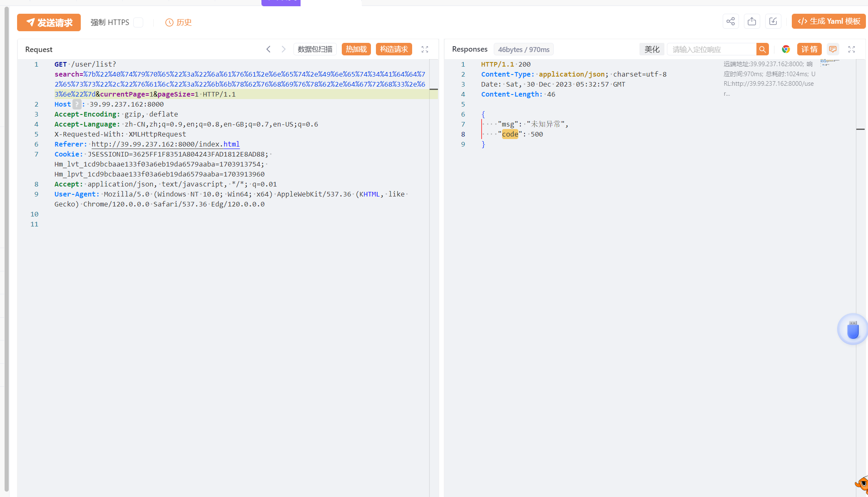Click the User-Agent header in request
The width and height of the screenshot is (868, 497).
point(77,194)
